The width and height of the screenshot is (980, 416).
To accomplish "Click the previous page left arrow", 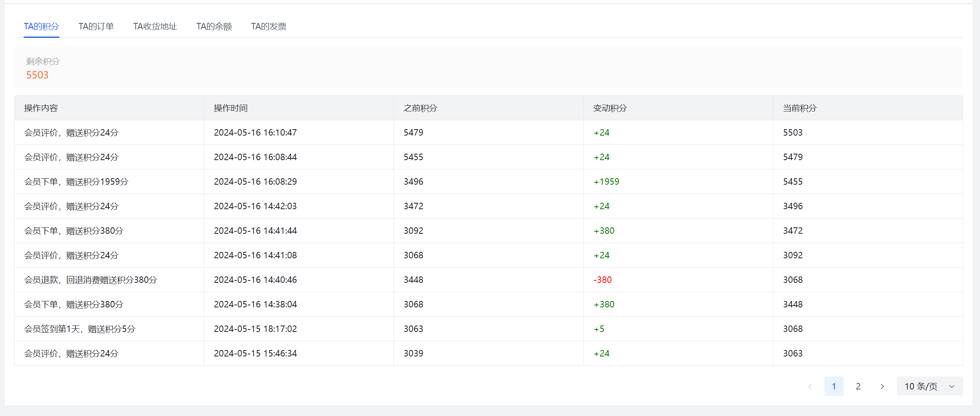I will [810, 386].
